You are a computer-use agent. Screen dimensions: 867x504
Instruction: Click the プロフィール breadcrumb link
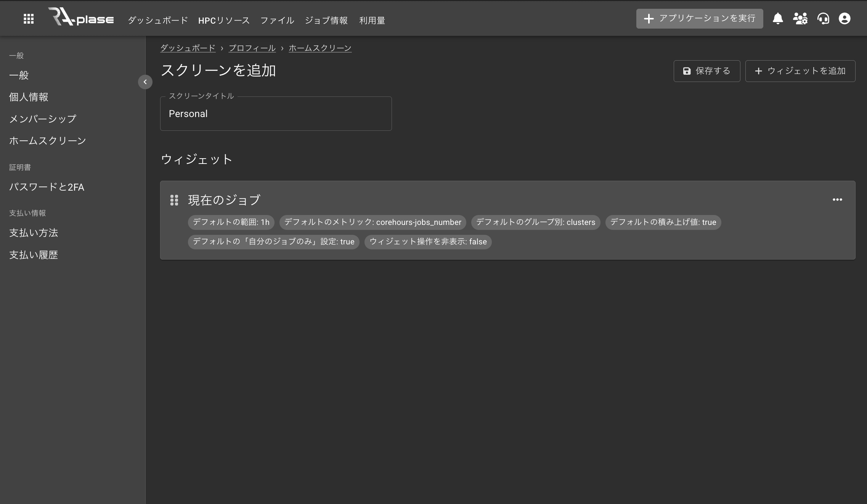pos(252,48)
